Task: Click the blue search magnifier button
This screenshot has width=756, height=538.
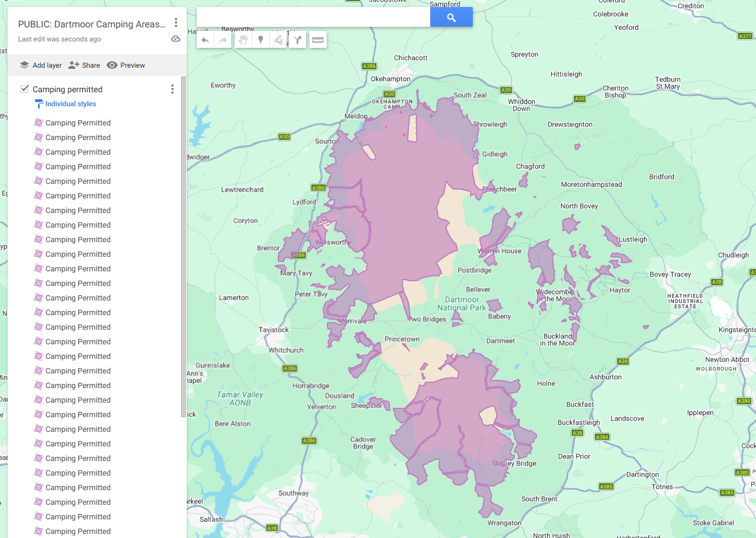Action: click(451, 18)
